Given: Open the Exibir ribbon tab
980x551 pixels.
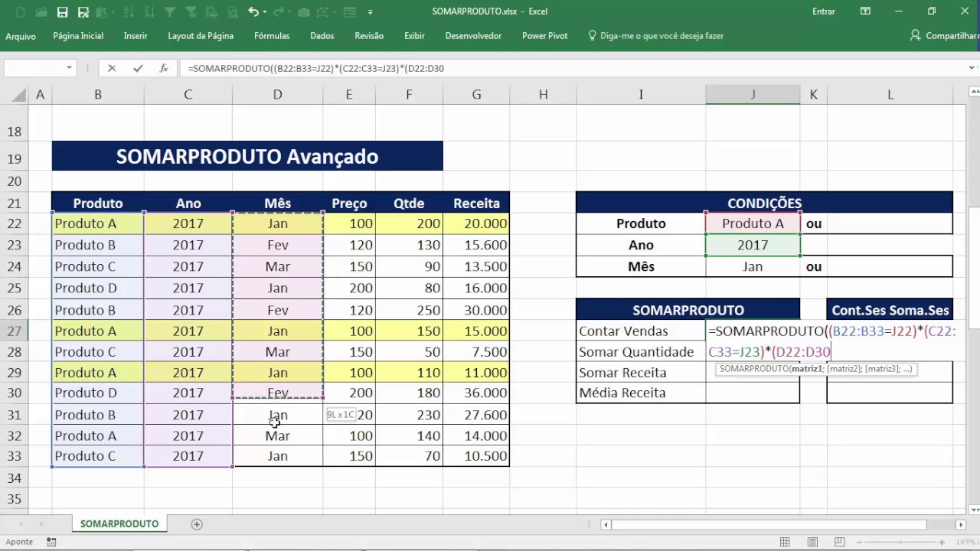Looking at the screenshot, I should 414,36.
